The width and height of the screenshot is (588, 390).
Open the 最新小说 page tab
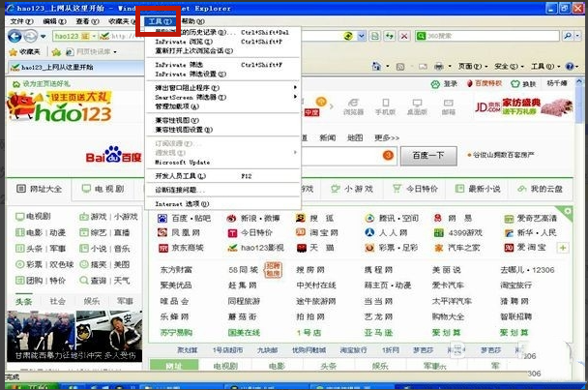tap(478, 189)
